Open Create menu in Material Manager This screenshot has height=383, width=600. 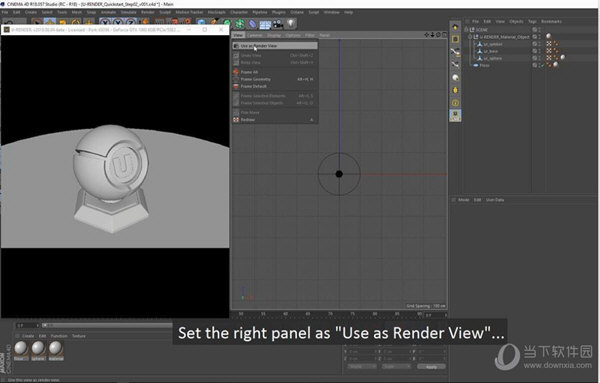pos(28,336)
